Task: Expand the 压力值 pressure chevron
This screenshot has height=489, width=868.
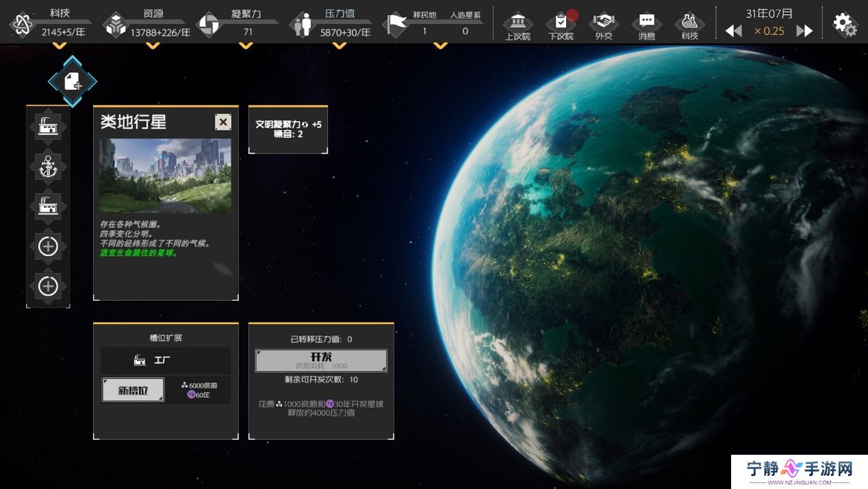Action: (x=339, y=46)
